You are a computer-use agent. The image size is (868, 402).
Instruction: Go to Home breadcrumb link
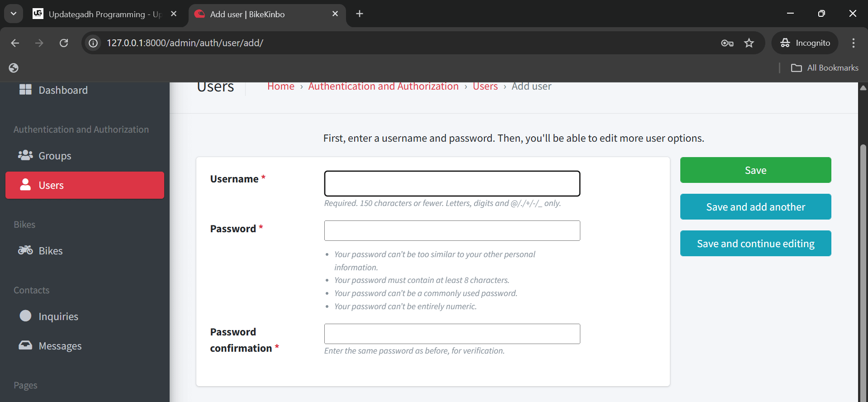coord(280,86)
